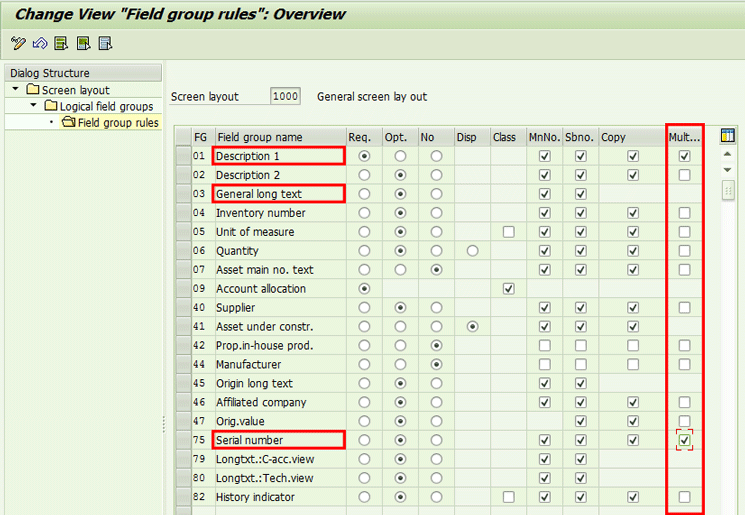Image resolution: width=745 pixels, height=515 pixels.
Task: Collapse the Screen layout tree node
Action: point(17,90)
